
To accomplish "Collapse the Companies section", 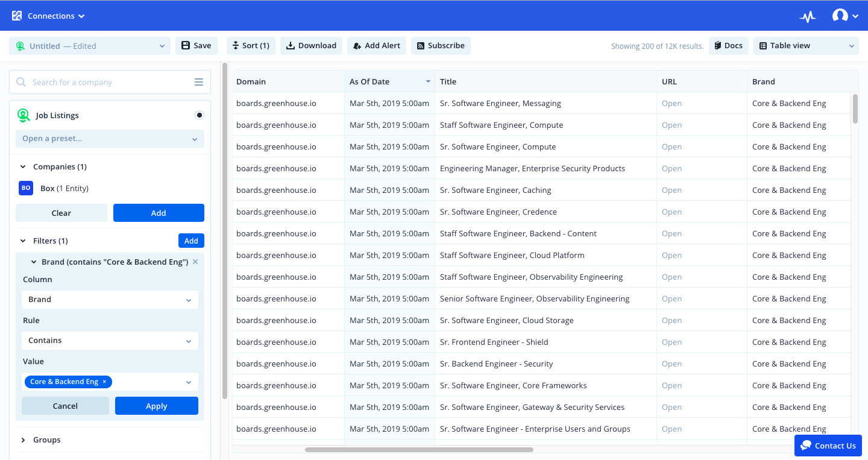I will click(x=23, y=166).
